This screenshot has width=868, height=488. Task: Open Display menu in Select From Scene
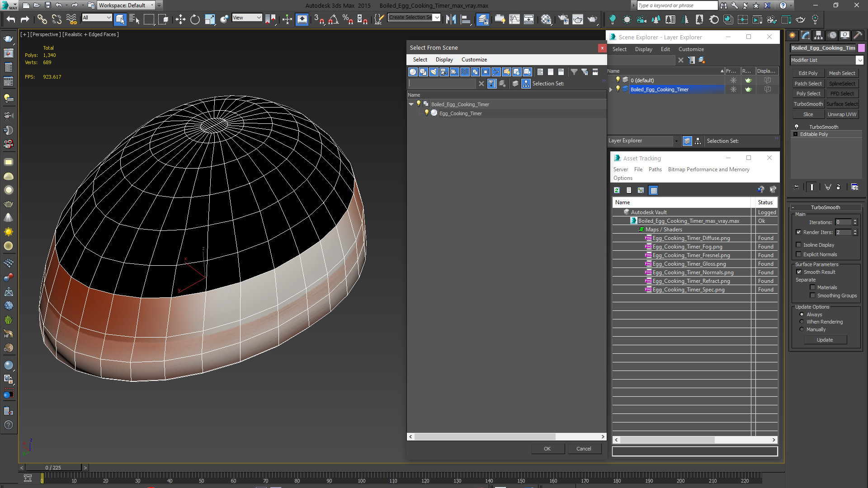[x=444, y=60]
